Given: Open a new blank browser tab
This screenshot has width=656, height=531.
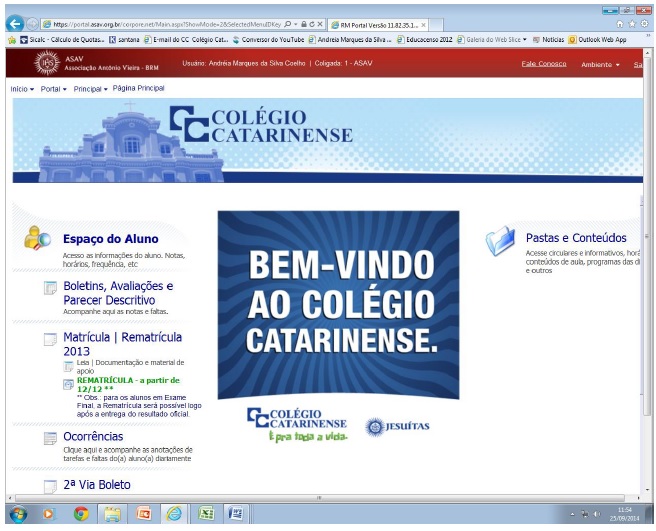Looking at the screenshot, I should (436, 25).
